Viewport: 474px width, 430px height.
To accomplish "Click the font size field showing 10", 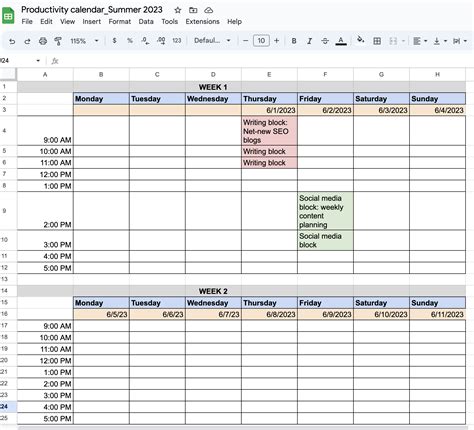I will pyautogui.click(x=261, y=41).
